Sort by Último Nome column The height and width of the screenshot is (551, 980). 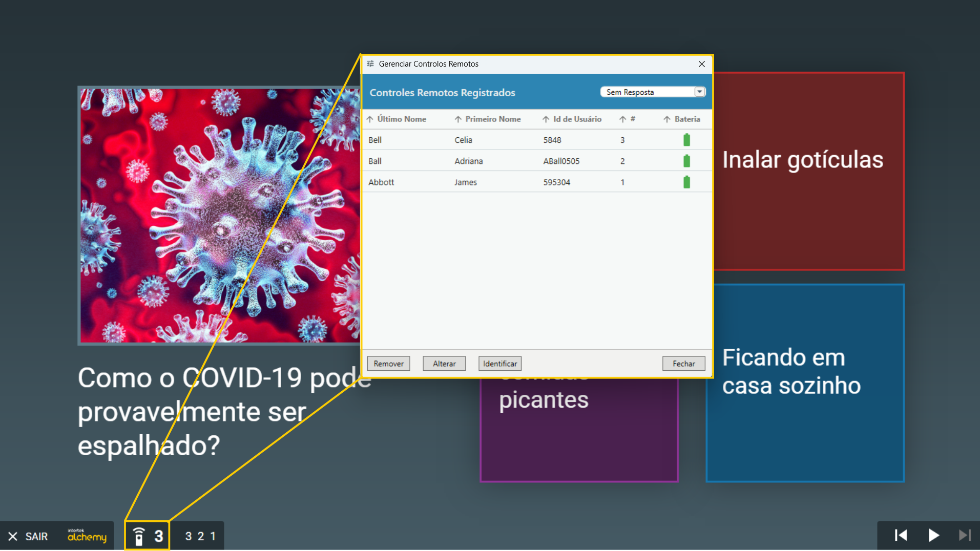tap(401, 119)
